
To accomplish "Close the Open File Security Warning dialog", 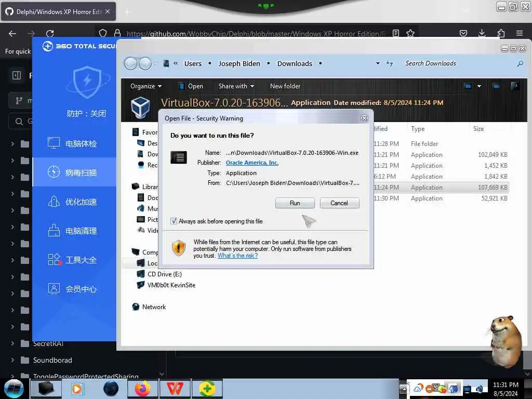I will coord(364,118).
